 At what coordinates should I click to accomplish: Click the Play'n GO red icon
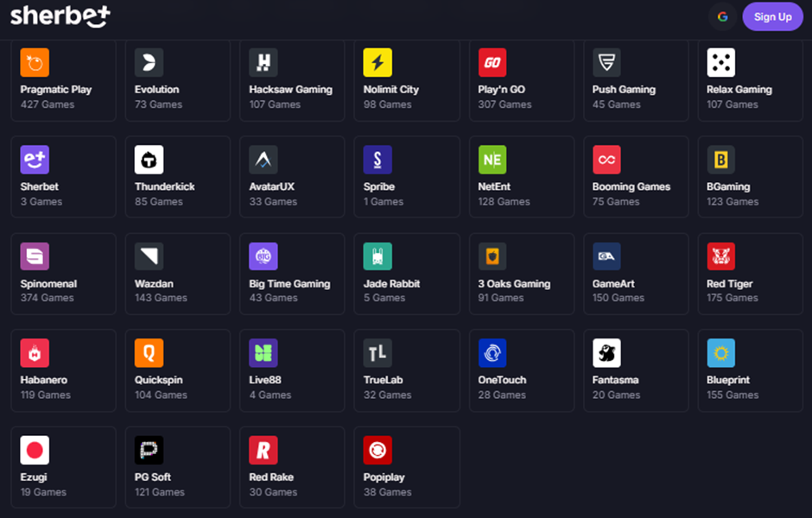pyautogui.click(x=492, y=63)
